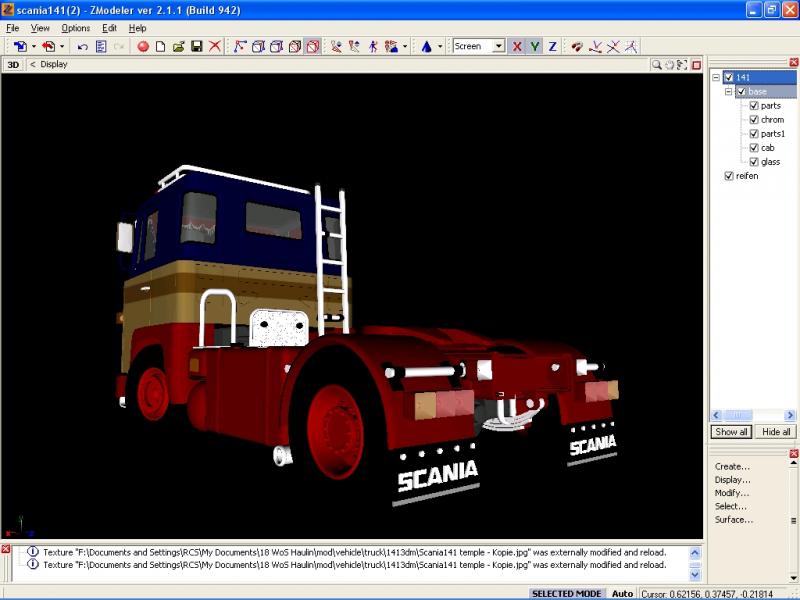Open the Modify... command group
Image resolution: width=800 pixels, height=600 pixels.
pyautogui.click(x=732, y=493)
